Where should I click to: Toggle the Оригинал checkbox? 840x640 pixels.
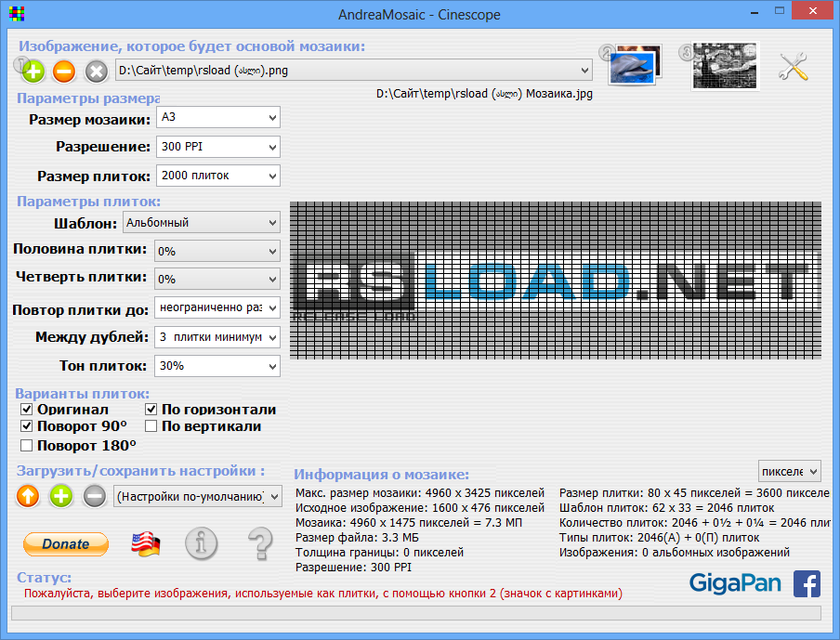point(26,410)
